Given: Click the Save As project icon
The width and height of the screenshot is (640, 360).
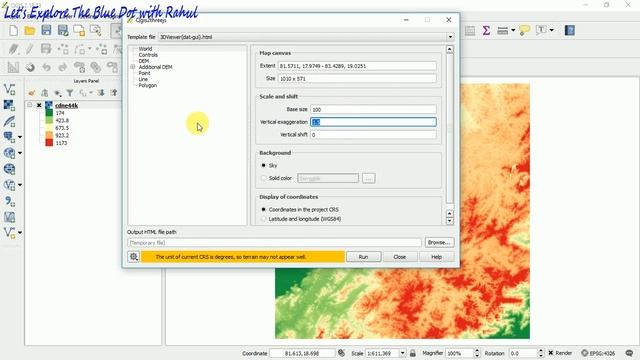Looking at the screenshot, I should pyautogui.click(x=63, y=31).
